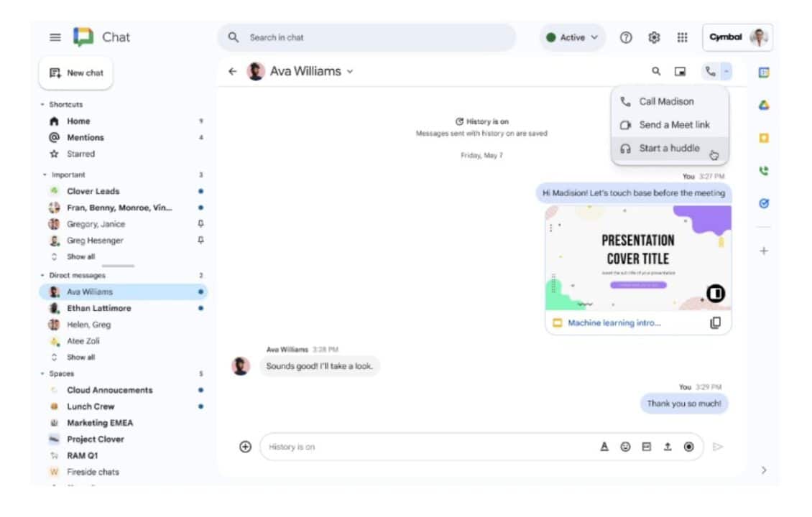Open the Google Drive side panel icon
Viewport: 812px width, 517px height.
click(x=764, y=105)
